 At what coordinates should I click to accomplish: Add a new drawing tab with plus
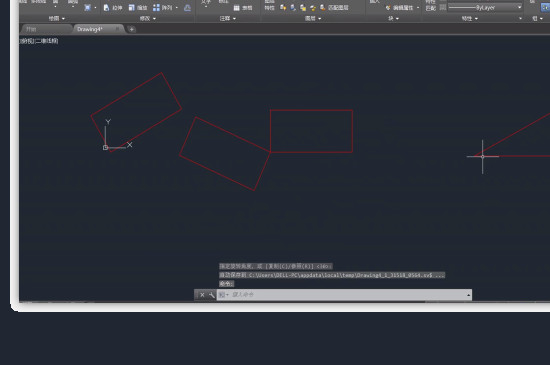tap(132, 29)
